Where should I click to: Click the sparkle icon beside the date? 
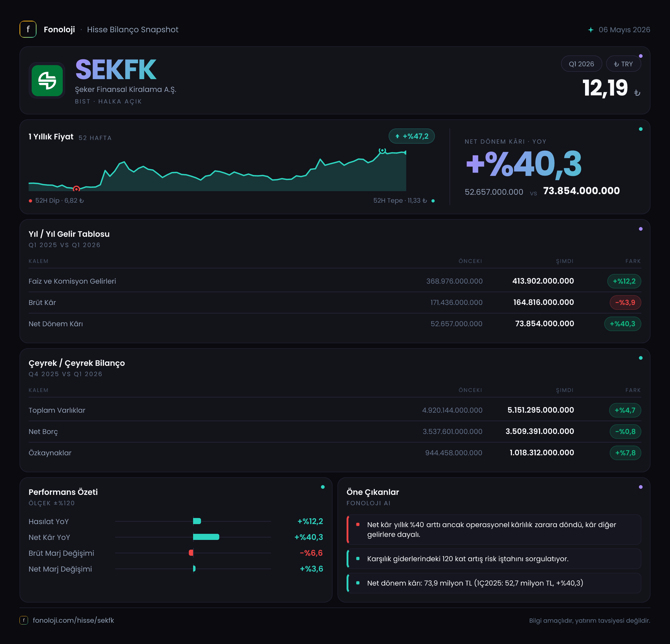click(591, 30)
